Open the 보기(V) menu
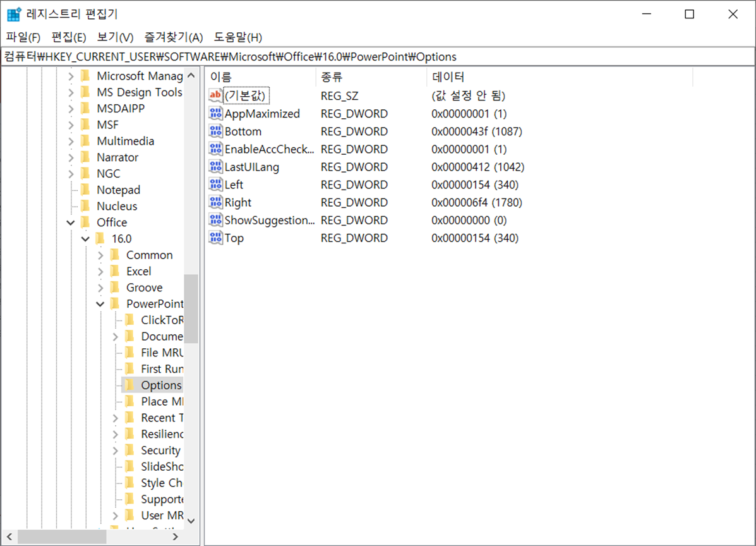 pos(115,37)
